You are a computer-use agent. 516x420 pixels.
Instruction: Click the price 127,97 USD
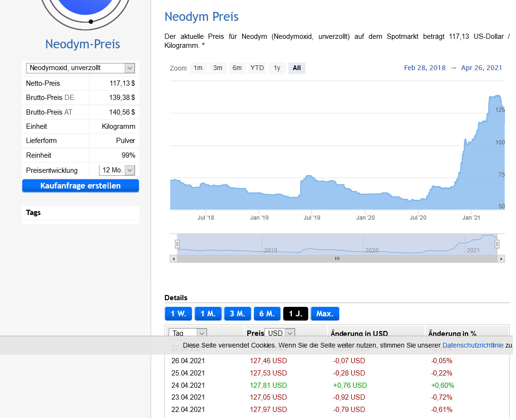click(x=268, y=410)
